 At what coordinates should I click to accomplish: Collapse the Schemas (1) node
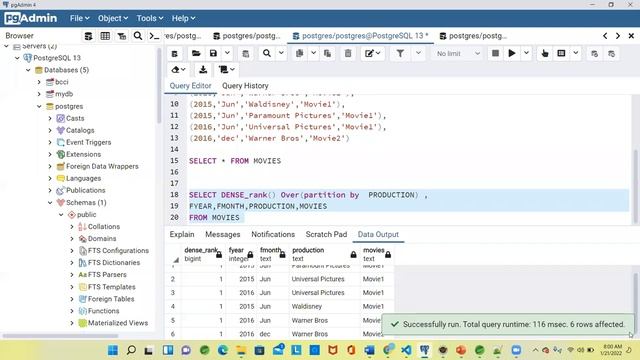click(x=50, y=202)
